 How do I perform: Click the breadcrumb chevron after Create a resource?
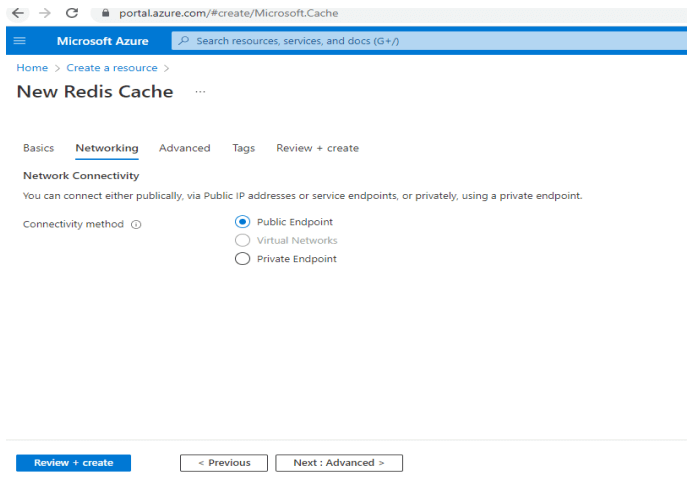166,68
